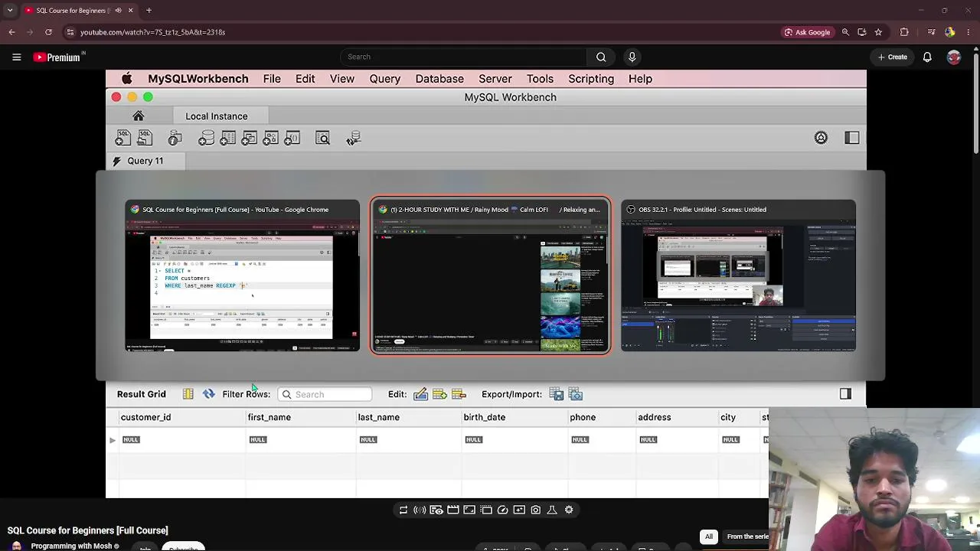The image size is (980, 551).
Task: Select the OBS 32.2.1 window thumbnail
Action: [738, 275]
